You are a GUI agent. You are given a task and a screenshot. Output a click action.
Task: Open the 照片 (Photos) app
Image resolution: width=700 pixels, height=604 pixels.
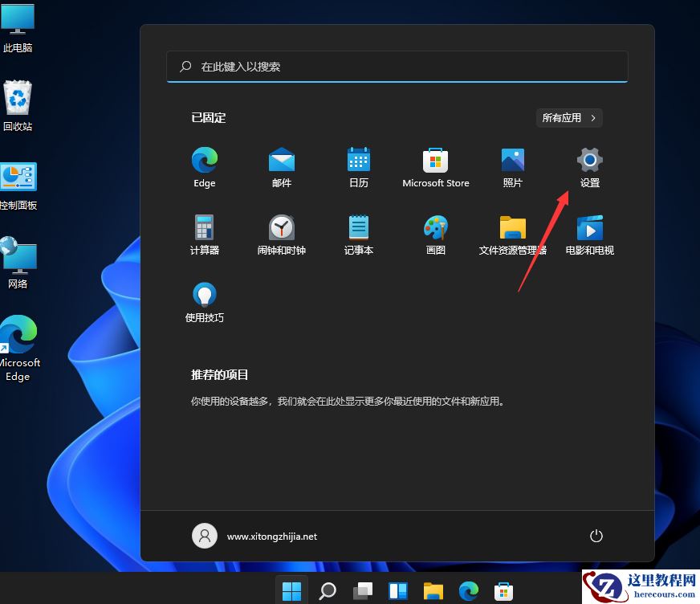pos(512,166)
